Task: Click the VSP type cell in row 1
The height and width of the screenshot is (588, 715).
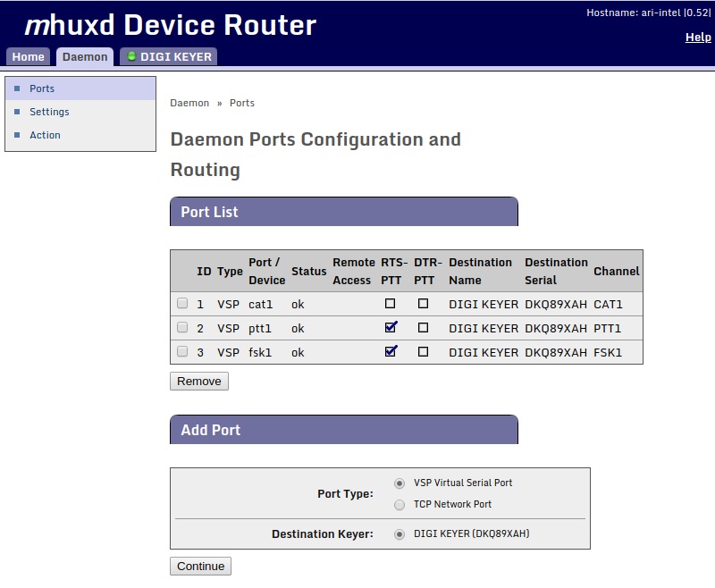Action: tap(228, 305)
